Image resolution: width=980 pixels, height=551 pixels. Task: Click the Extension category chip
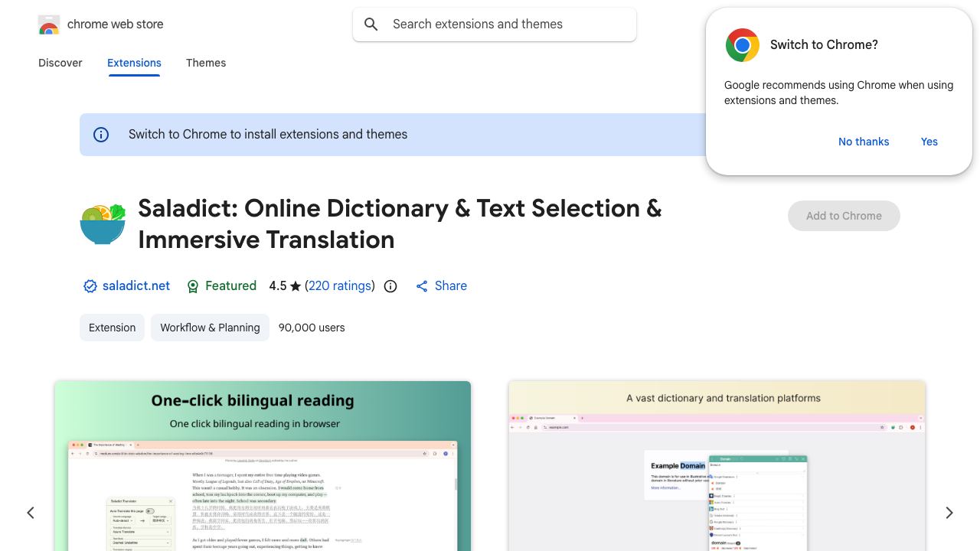coord(112,328)
